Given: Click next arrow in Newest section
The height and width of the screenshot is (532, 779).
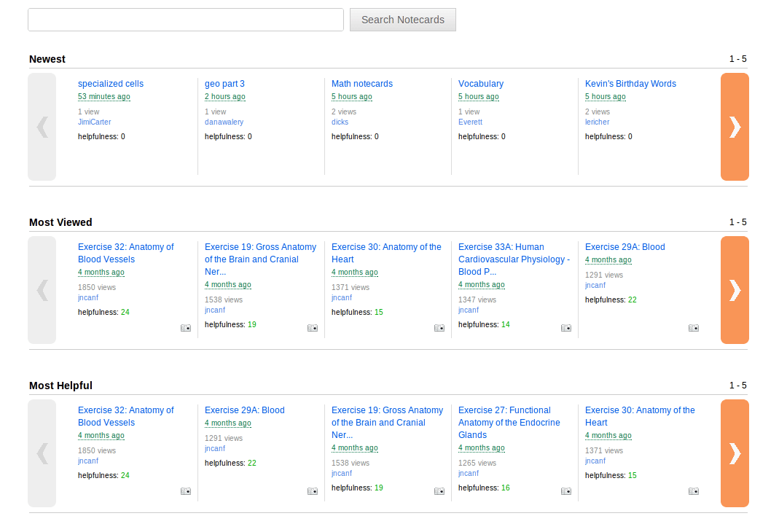Looking at the screenshot, I should click(735, 127).
